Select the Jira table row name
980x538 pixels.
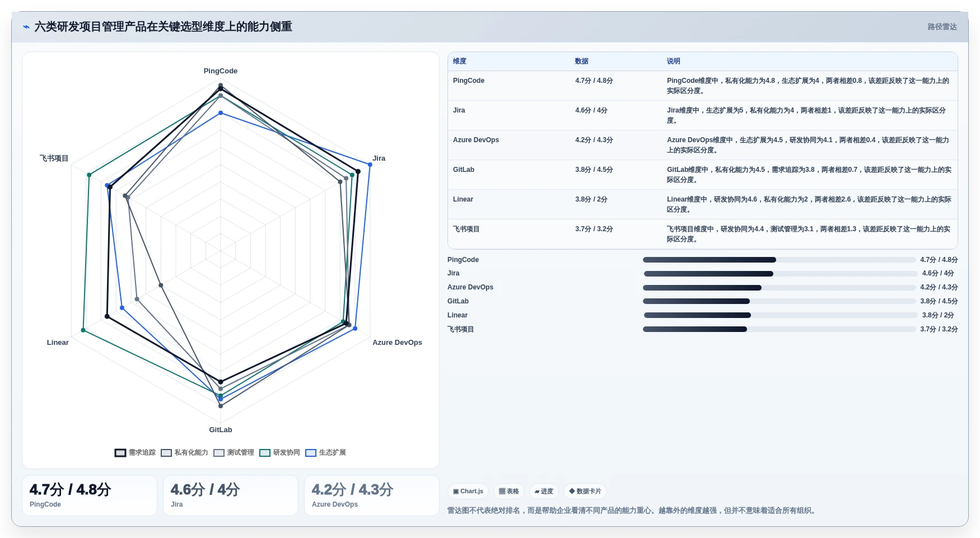click(459, 110)
